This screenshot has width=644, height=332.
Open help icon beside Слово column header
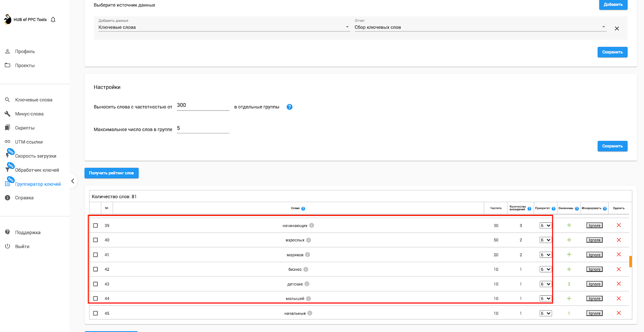click(303, 209)
